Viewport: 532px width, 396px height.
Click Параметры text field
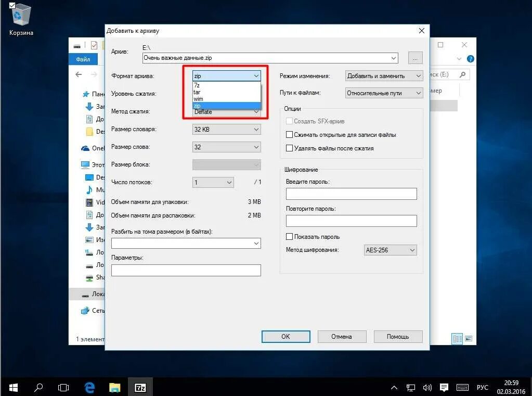186,271
